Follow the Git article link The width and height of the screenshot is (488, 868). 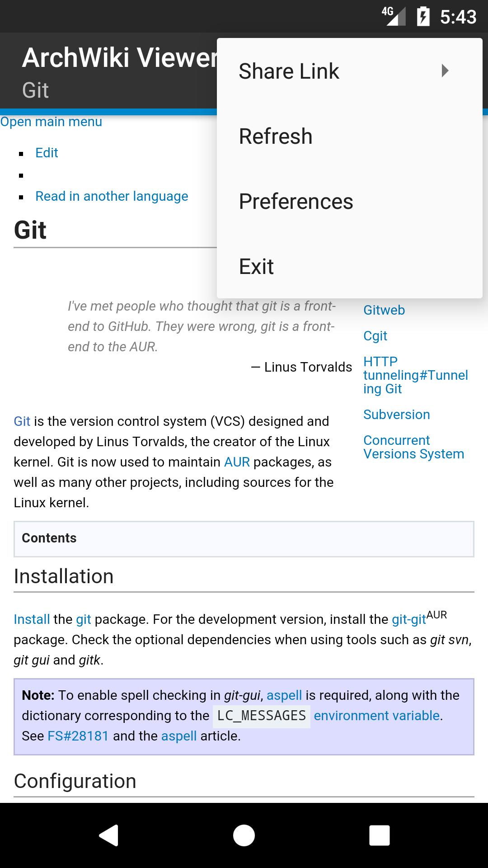[x=22, y=421]
